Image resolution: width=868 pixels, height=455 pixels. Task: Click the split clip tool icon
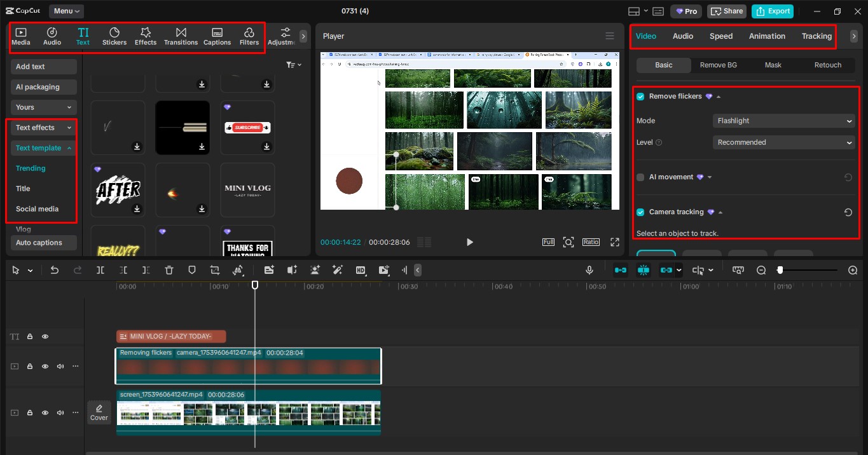tap(100, 270)
